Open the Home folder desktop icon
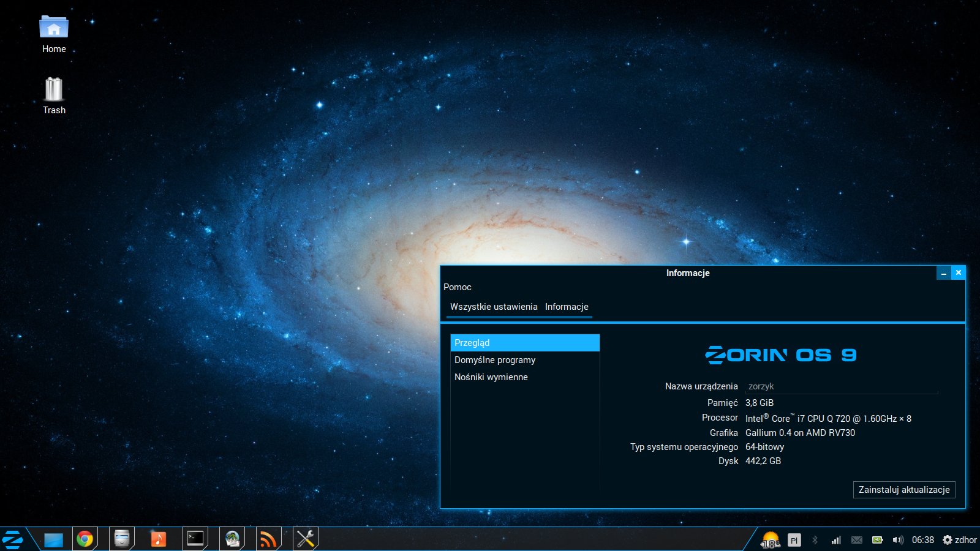This screenshot has height=551, width=980. click(x=54, y=34)
